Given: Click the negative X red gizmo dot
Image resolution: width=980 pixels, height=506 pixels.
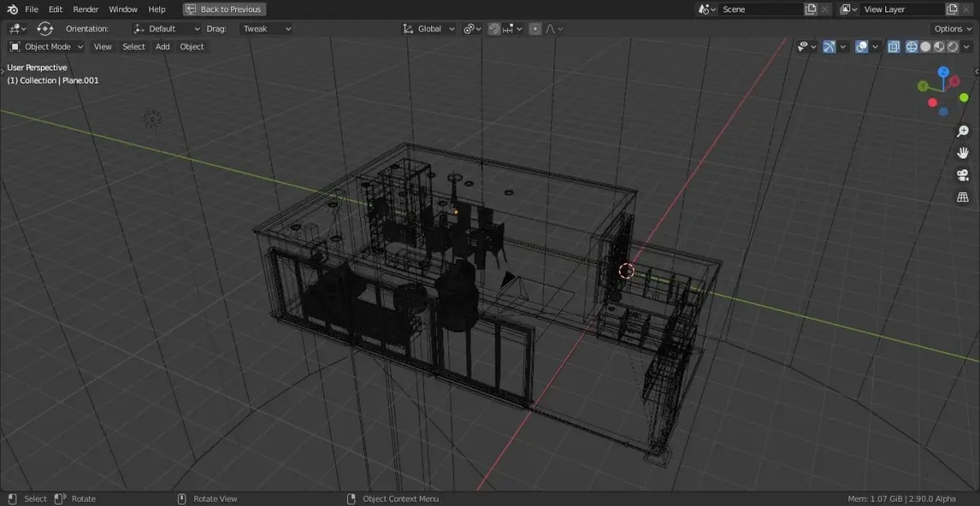Looking at the screenshot, I should (933, 103).
